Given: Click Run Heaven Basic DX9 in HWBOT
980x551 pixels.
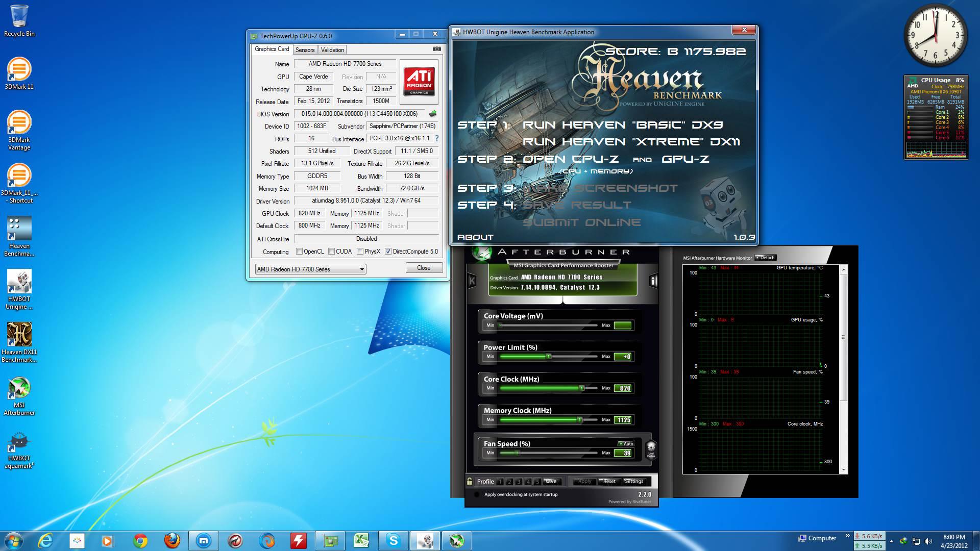Looking at the screenshot, I should point(622,124).
